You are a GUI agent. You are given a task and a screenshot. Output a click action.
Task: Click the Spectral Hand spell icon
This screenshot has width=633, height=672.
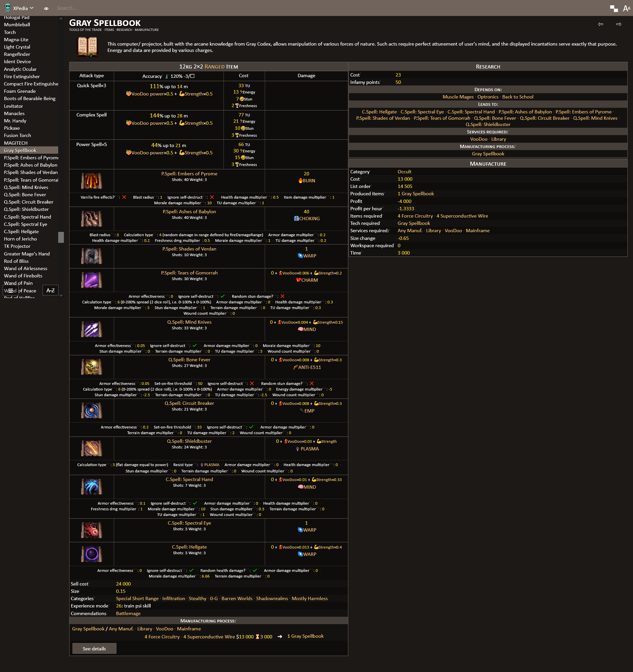(91, 487)
